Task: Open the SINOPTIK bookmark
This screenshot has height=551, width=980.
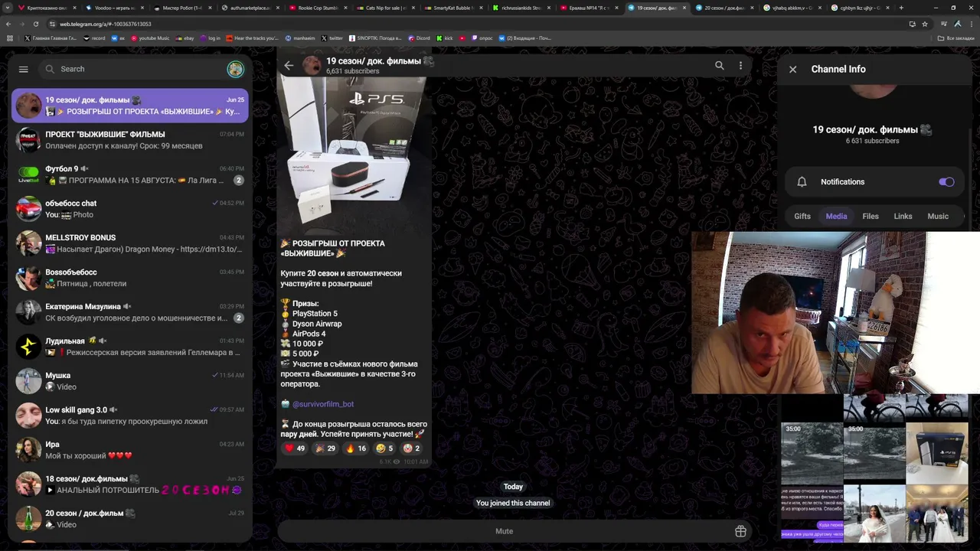Action: click(x=375, y=37)
